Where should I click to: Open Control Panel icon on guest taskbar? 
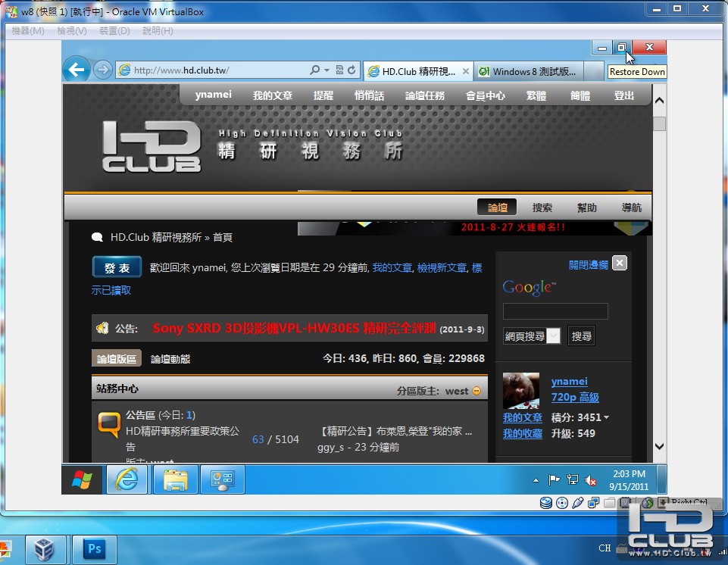click(223, 479)
